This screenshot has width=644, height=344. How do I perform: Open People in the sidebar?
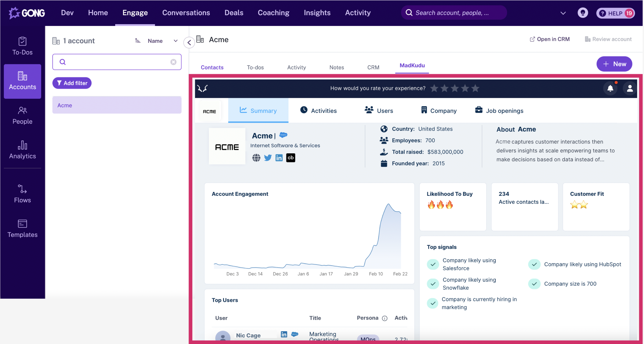pos(22,116)
